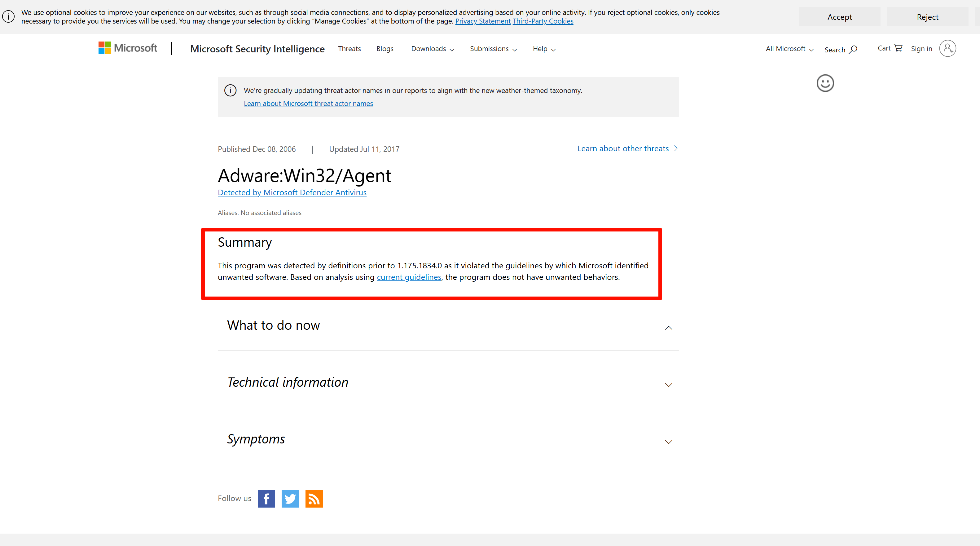This screenshot has height=546, width=980.
Task: Expand the Technical information section
Action: pos(668,385)
